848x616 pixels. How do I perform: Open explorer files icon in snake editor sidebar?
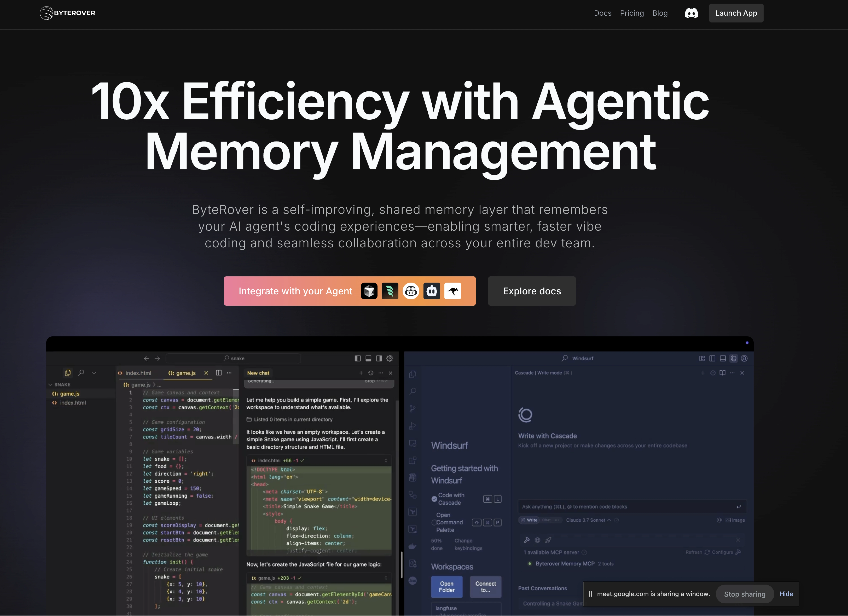tap(68, 373)
